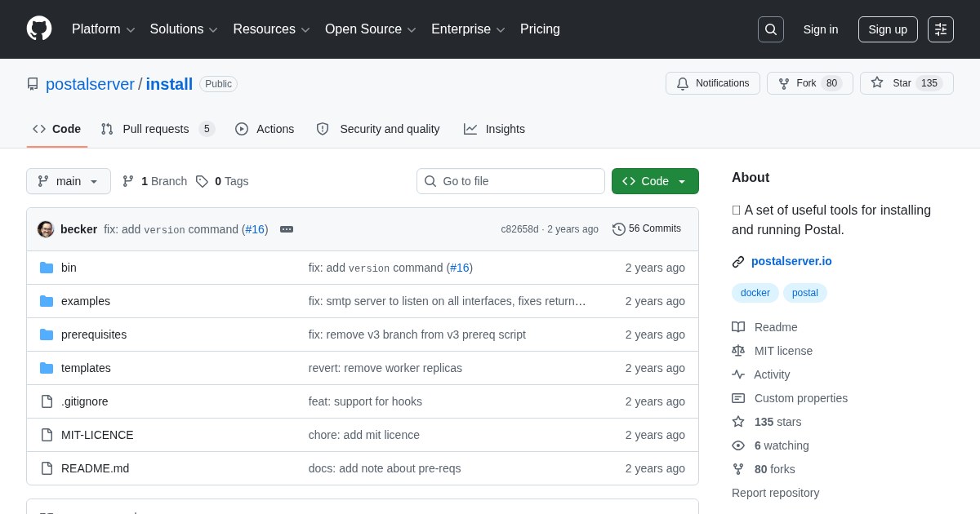The width and height of the screenshot is (980, 514).
Task: Expand the Solutions menu
Action: 184,29
